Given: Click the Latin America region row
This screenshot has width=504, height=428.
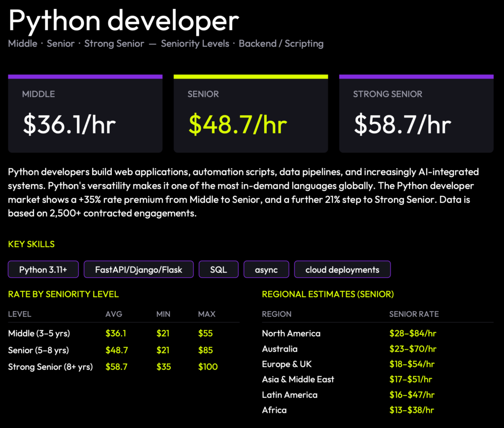Looking at the screenshot, I should pyautogui.click(x=378, y=395).
